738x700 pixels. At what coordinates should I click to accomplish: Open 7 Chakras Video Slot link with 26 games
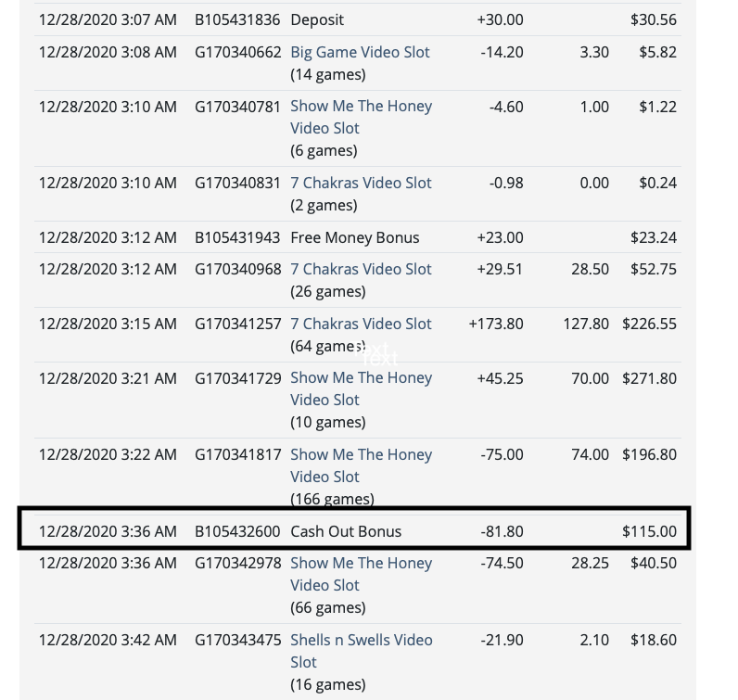(361, 269)
